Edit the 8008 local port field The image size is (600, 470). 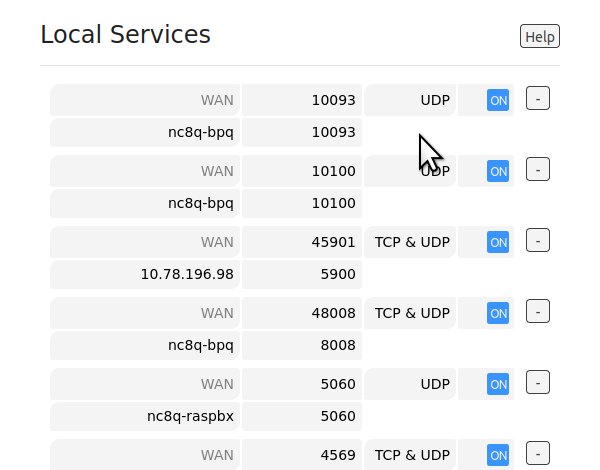pos(302,345)
